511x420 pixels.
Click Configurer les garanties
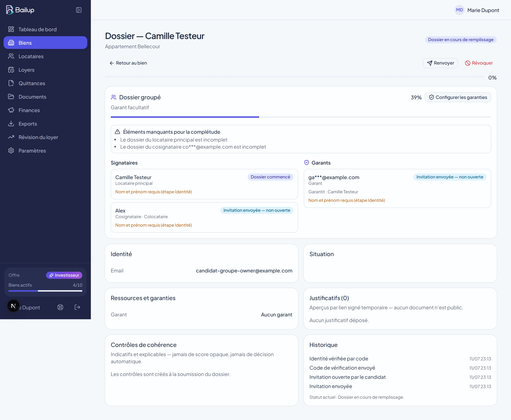click(458, 97)
